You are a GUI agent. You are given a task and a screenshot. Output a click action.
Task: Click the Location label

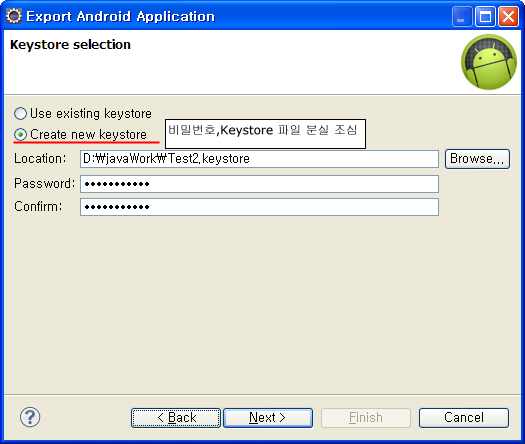[40, 159]
